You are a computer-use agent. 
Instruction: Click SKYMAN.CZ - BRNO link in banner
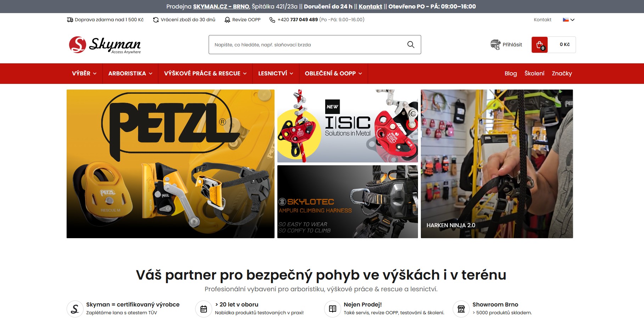(x=221, y=6)
